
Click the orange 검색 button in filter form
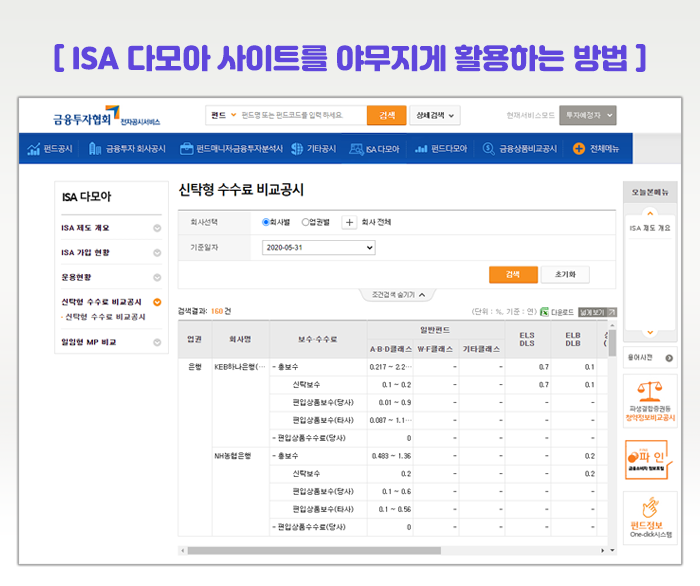click(x=513, y=274)
